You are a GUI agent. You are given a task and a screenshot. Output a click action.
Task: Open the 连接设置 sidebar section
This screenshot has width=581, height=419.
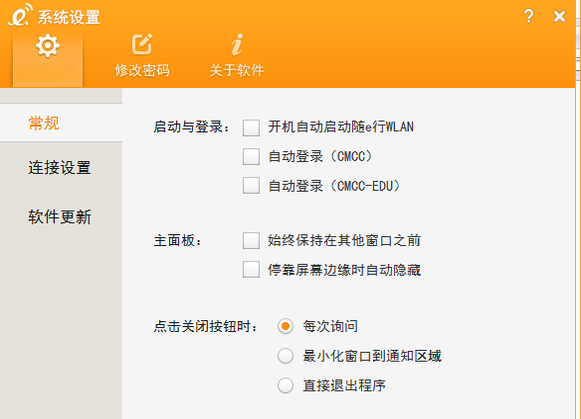pos(60,167)
